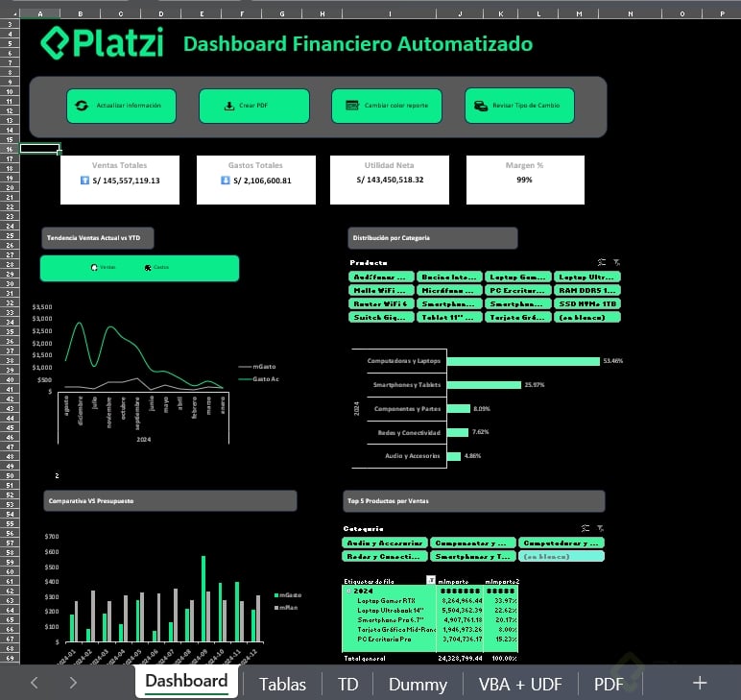Viewport: 741px width, 700px height.
Task: Click the previous sheet navigation arrow
Action: (34, 683)
